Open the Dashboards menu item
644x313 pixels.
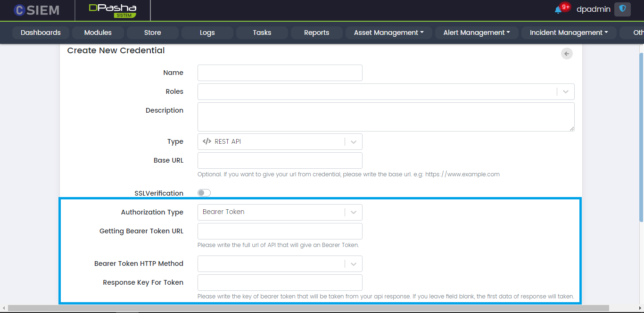point(41,33)
